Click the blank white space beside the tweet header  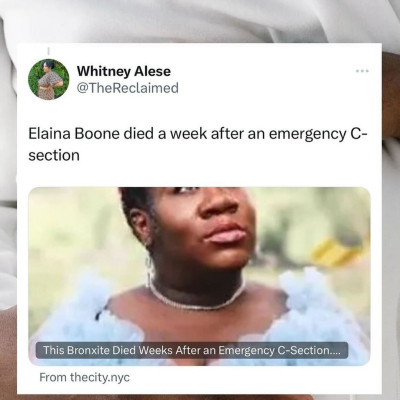coord(267,80)
